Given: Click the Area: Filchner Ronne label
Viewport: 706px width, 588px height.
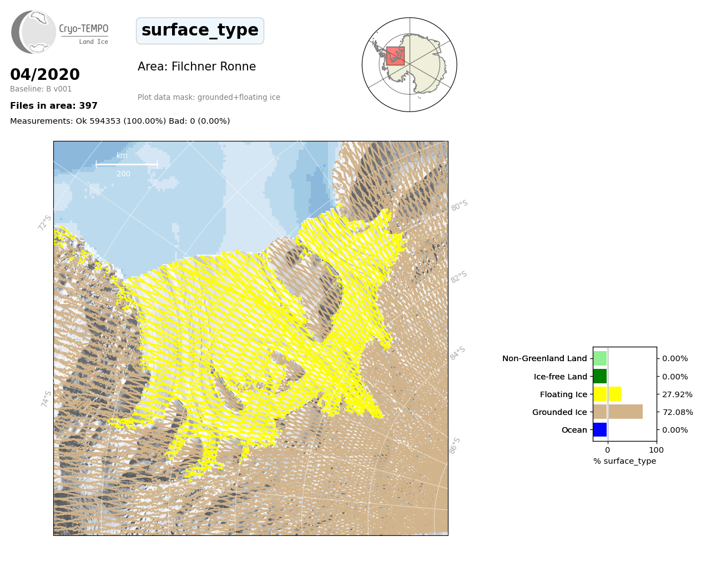Looking at the screenshot, I should click(x=196, y=67).
